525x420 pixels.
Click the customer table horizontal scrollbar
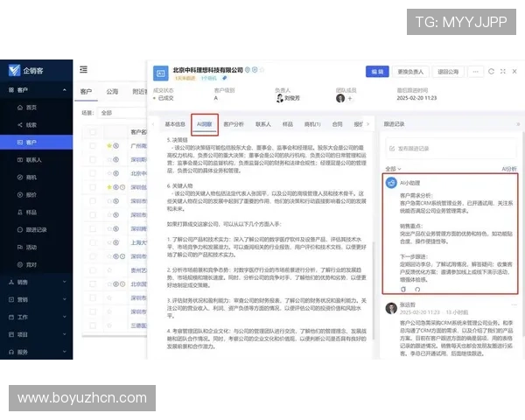[x=114, y=335]
